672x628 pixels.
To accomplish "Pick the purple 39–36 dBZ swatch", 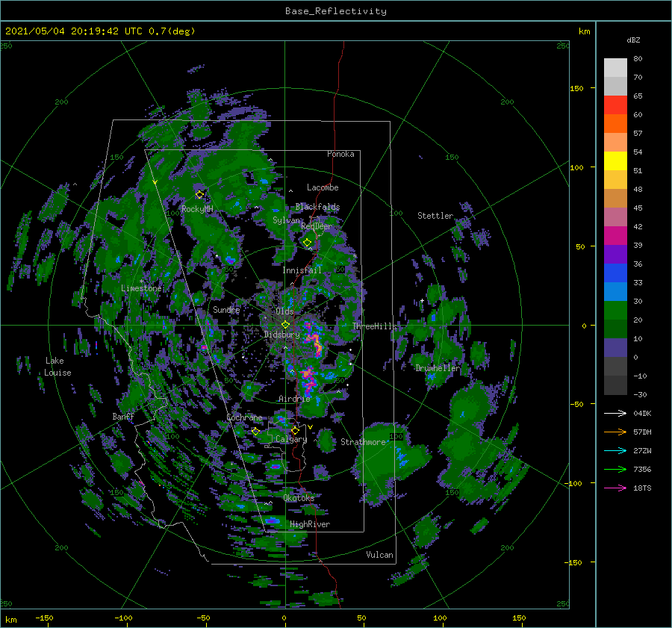I will pos(615,255).
